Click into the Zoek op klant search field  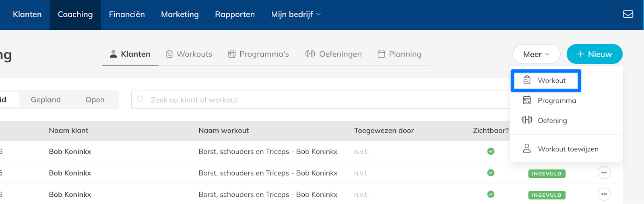coord(322,100)
